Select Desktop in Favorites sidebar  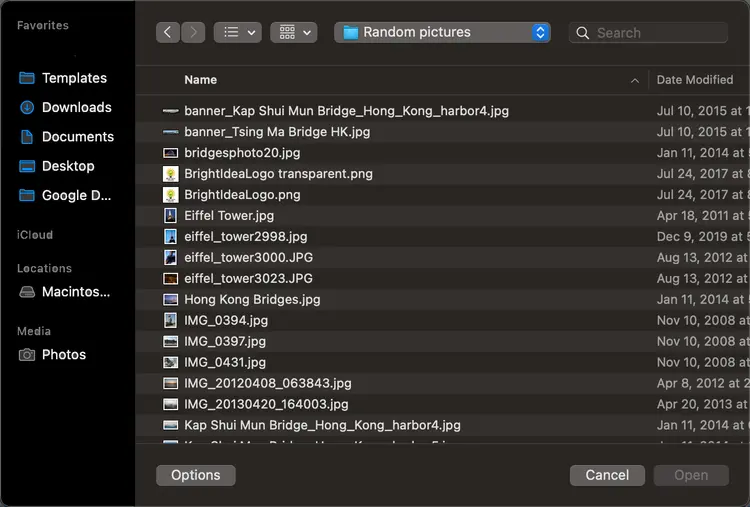[67, 166]
